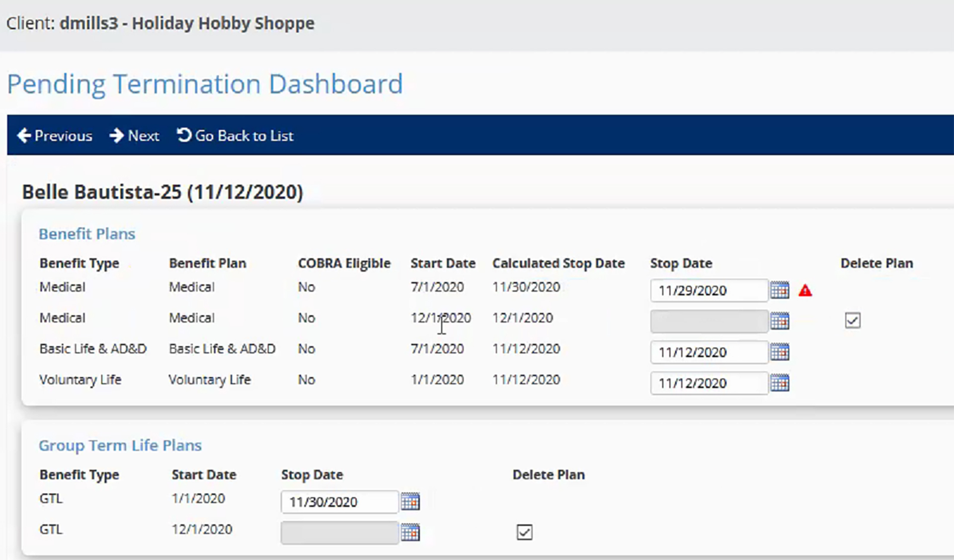Edit Basic Life stop date field
The height and width of the screenshot is (560, 954).
click(x=708, y=352)
